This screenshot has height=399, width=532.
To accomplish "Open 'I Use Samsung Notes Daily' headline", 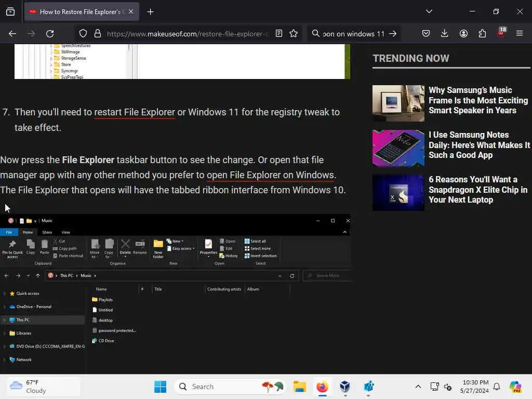I will [x=479, y=145].
